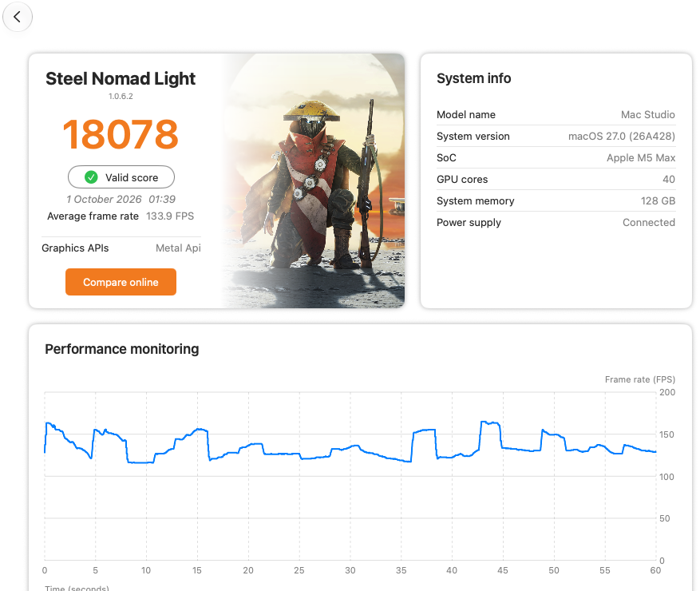Image resolution: width=700 pixels, height=591 pixels.
Task: Click the Valid score badge
Action: (121, 177)
